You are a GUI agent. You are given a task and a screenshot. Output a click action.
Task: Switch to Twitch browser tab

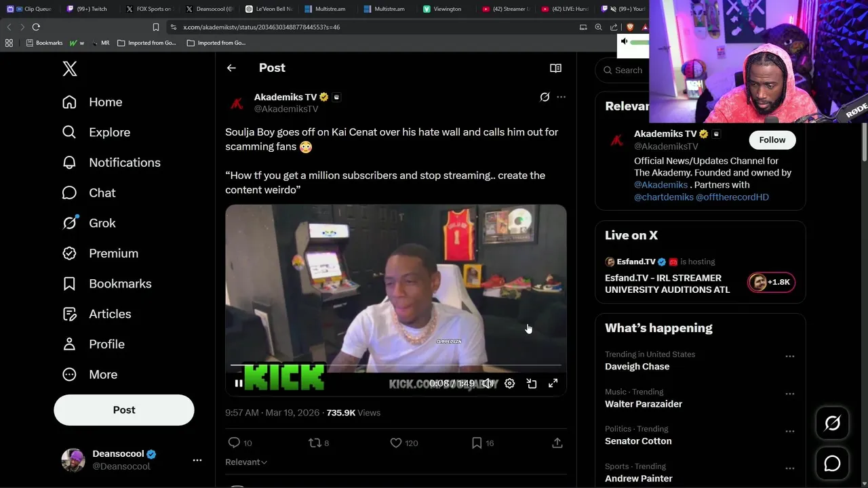pyautogui.click(x=88, y=9)
